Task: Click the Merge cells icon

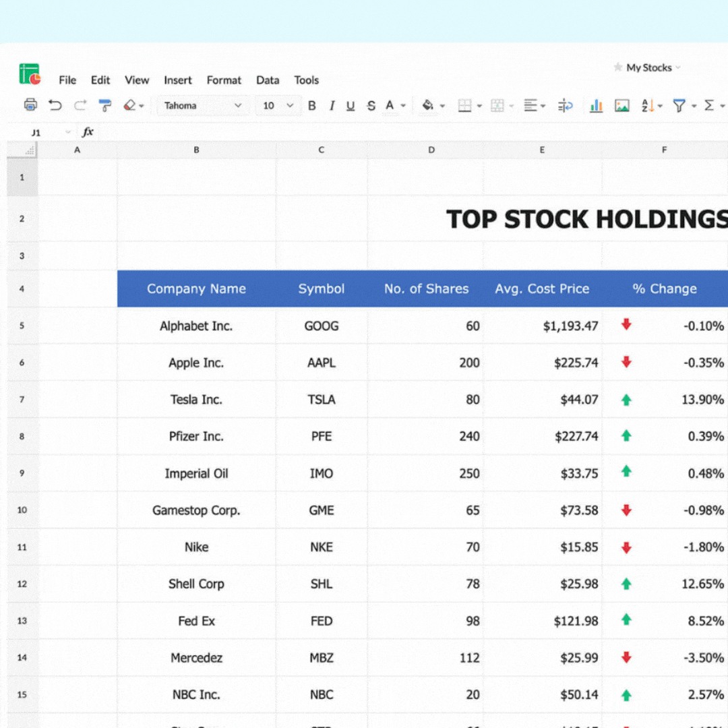Action: (x=497, y=106)
